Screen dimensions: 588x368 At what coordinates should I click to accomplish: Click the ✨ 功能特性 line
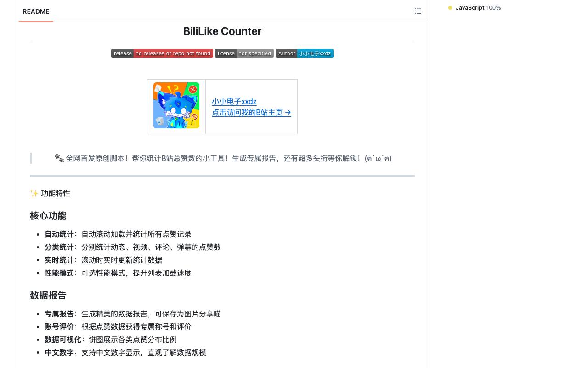[50, 193]
